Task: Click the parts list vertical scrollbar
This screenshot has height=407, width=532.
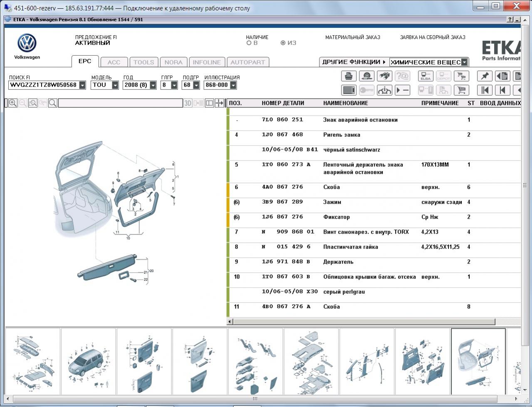Action: [524, 185]
